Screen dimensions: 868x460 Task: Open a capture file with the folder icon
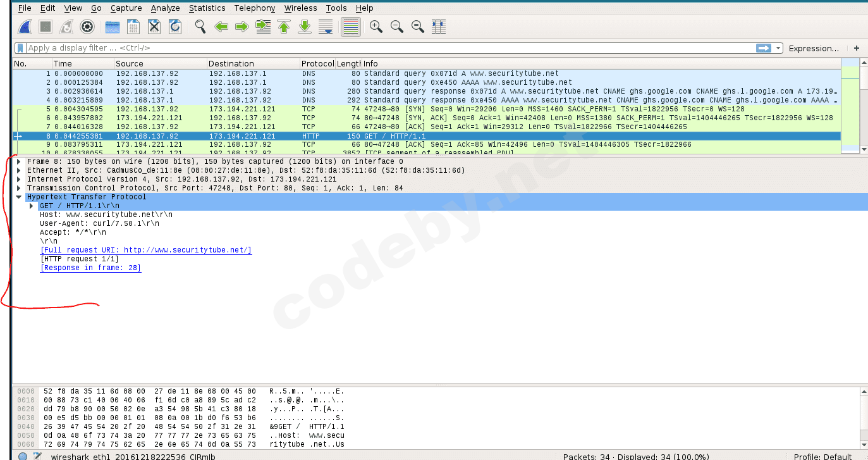coord(113,27)
